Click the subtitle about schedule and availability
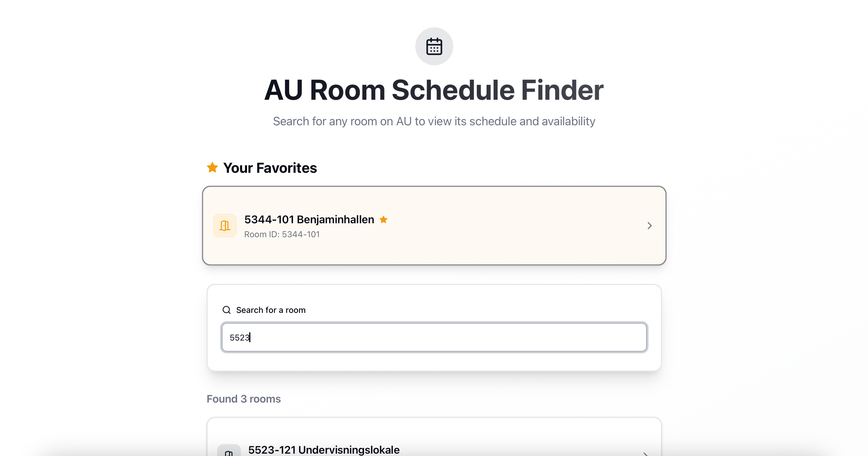The height and width of the screenshot is (456, 868). coord(434,121)
